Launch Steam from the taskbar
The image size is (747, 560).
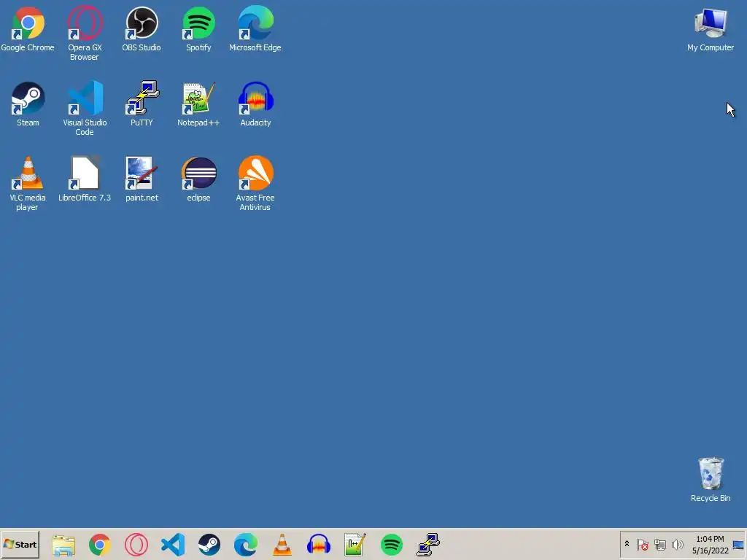coord(209,545)
